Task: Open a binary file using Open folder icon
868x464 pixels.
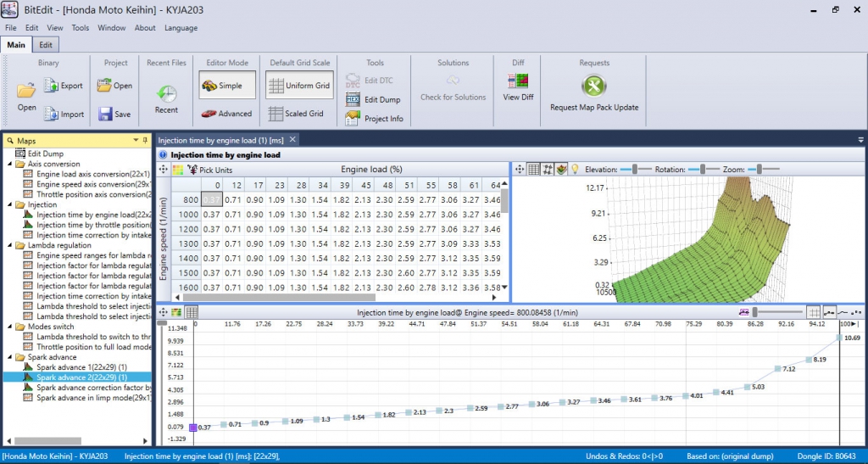Action: 26,89
